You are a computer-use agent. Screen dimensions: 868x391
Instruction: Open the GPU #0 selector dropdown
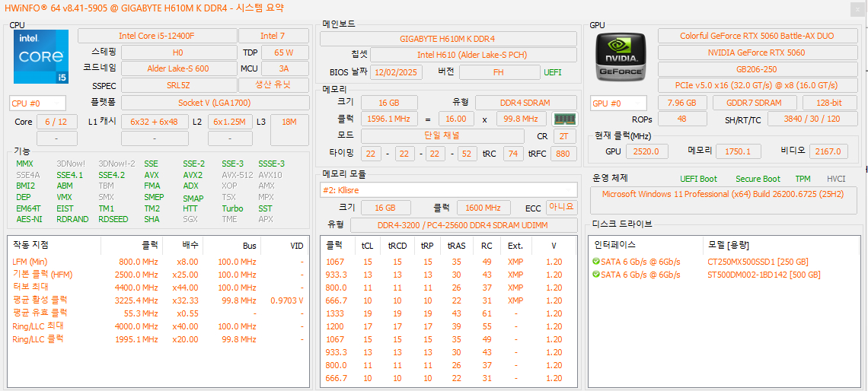tap(618, 103)
